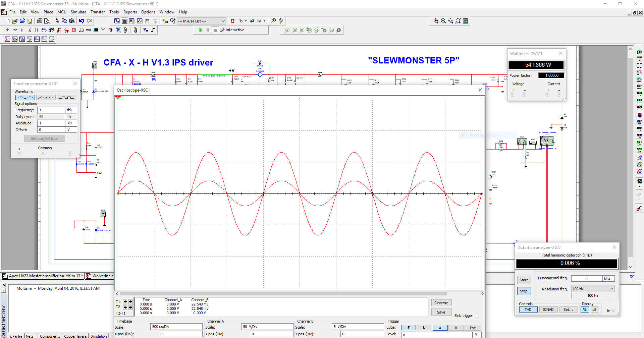Click the function generator Common terminal
The image size is (644, 338).
pyautogui.click(x=43, y=153)
